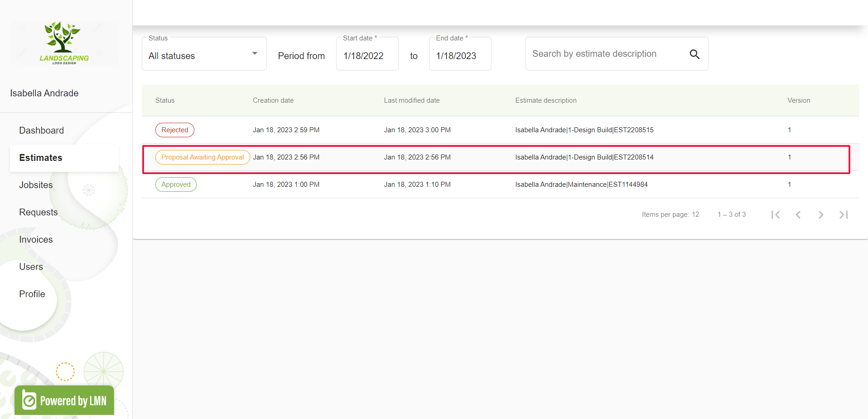Click Creation date column header

point(273,100)
